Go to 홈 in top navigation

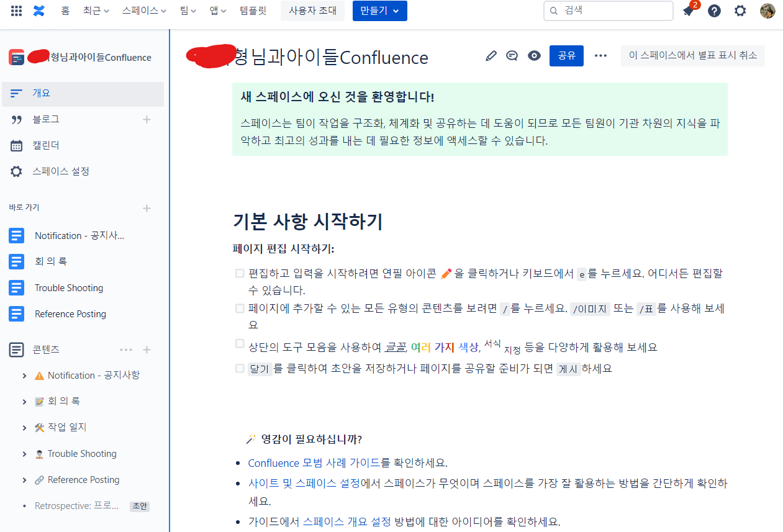(x=65, y=11)
